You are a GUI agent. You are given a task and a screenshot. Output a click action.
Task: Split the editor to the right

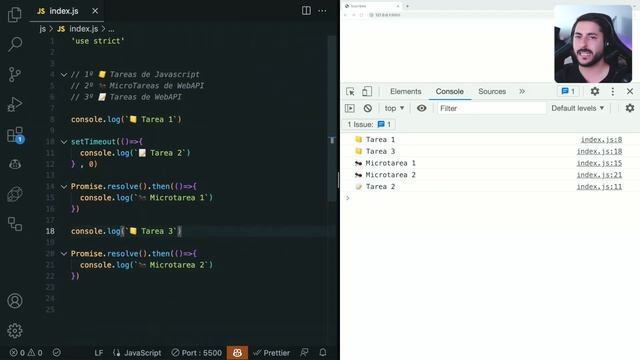(306, 11)
